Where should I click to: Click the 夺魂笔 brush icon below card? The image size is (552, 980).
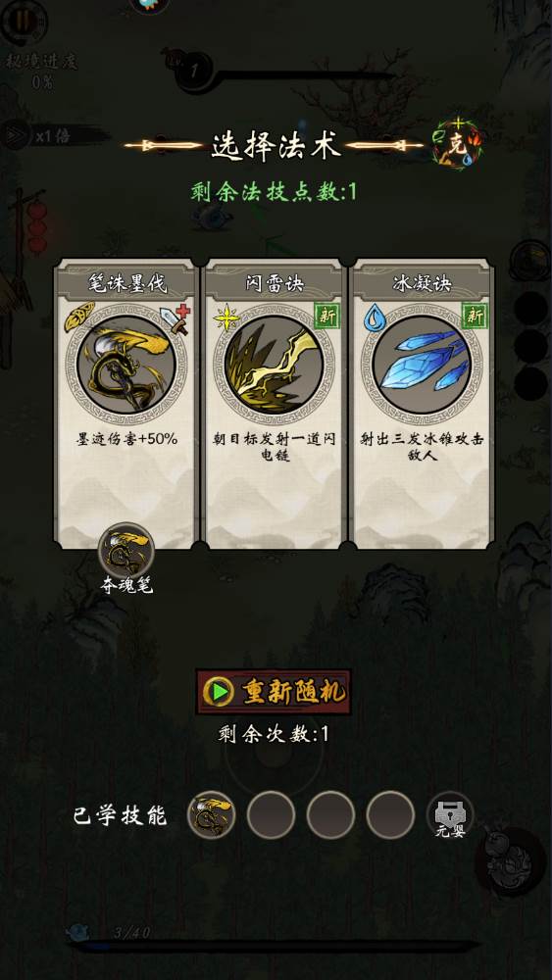(x=126, y=551)
